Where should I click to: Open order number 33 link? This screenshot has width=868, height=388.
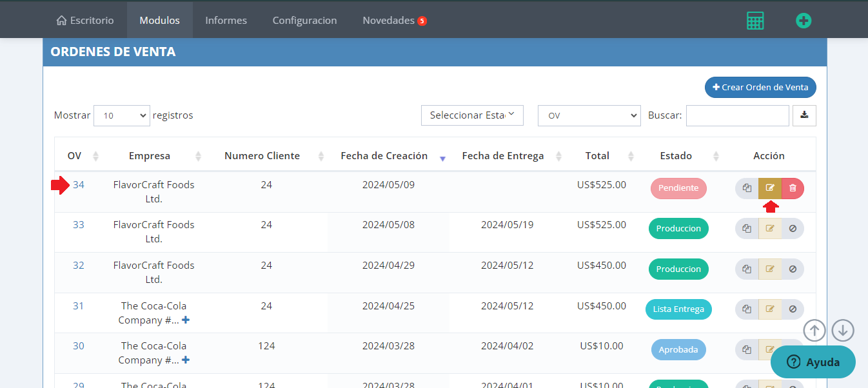[78, 225]
